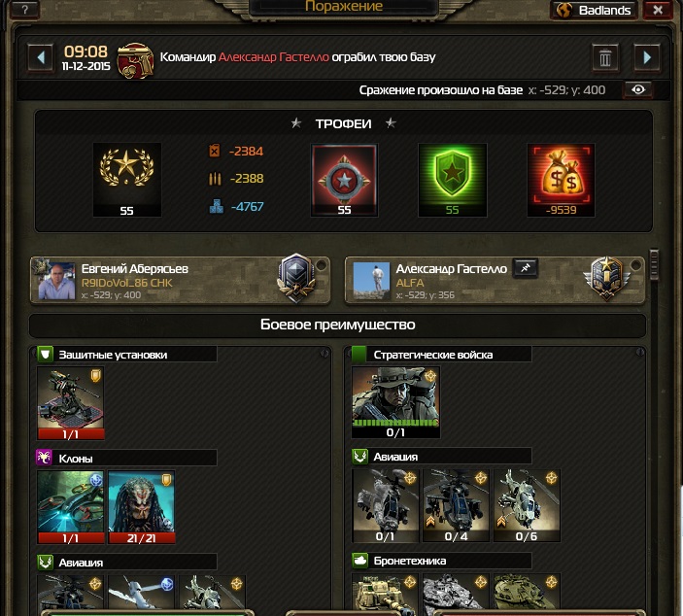
Task: Click the missile icon beside Александр Гастелло
Action: pos(526,268)
